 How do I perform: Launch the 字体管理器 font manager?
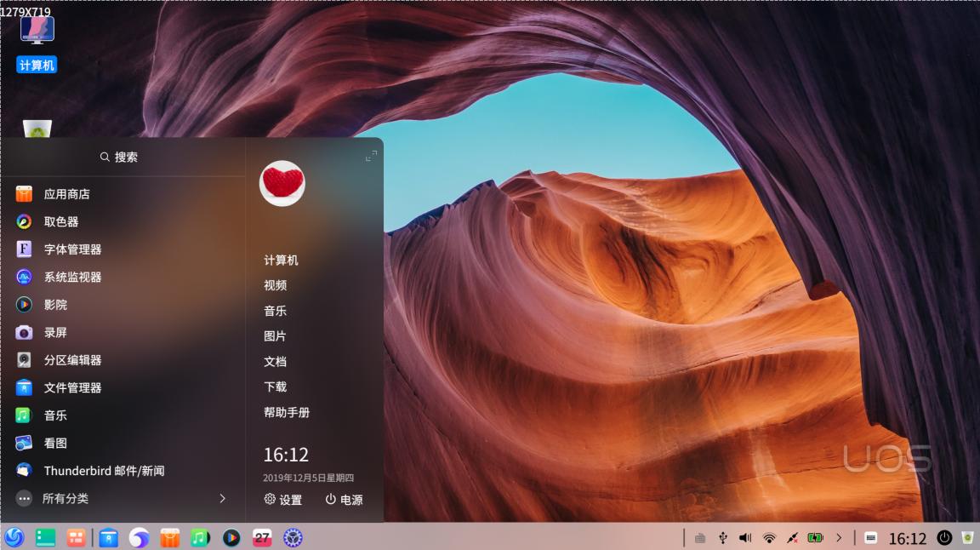click(72, 249)
